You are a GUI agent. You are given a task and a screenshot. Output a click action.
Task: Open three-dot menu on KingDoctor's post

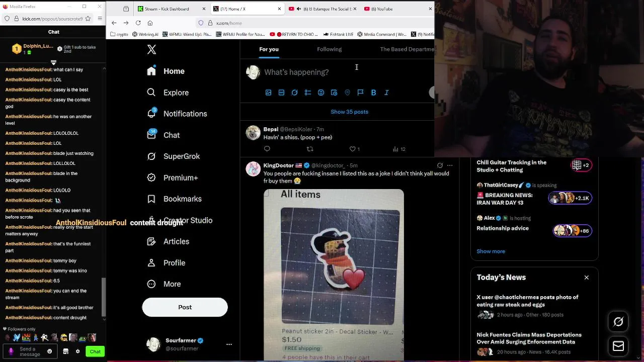450,165
